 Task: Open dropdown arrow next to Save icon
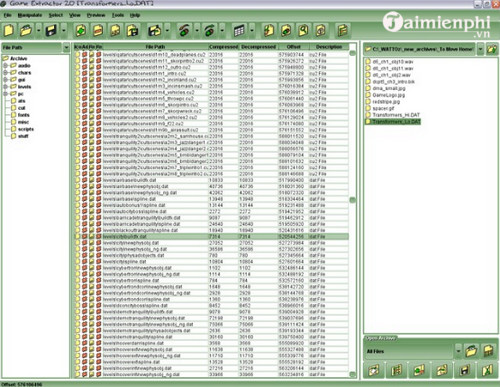[x=64, y=30]
